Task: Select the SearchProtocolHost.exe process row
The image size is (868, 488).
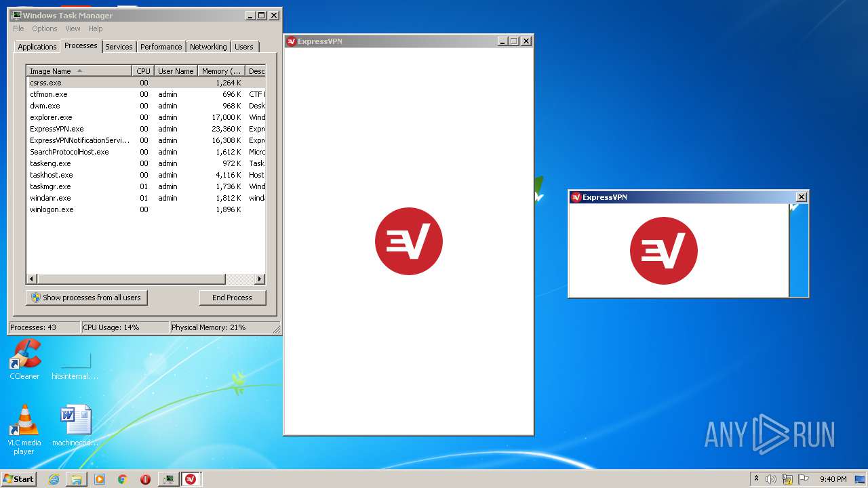Action: 146,152
